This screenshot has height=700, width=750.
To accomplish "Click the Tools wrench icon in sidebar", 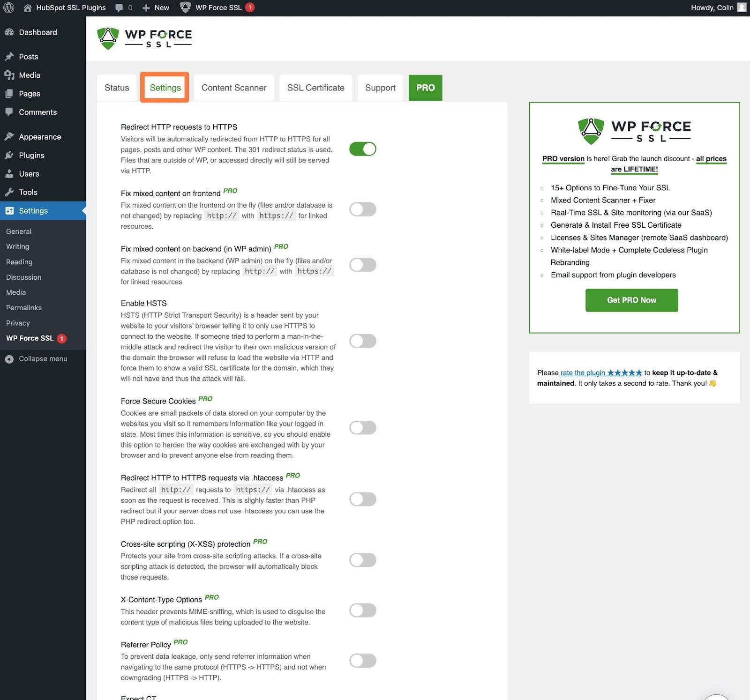I will [9, 192].
